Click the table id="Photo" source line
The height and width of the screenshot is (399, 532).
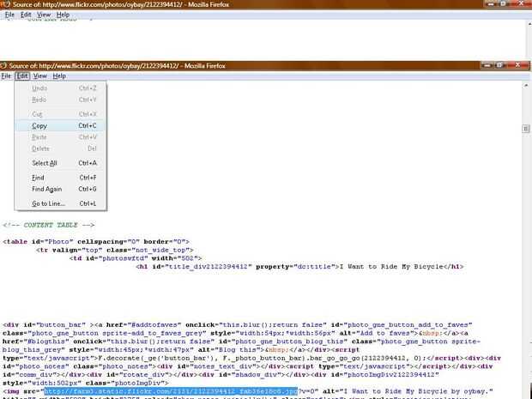(96, 242)
